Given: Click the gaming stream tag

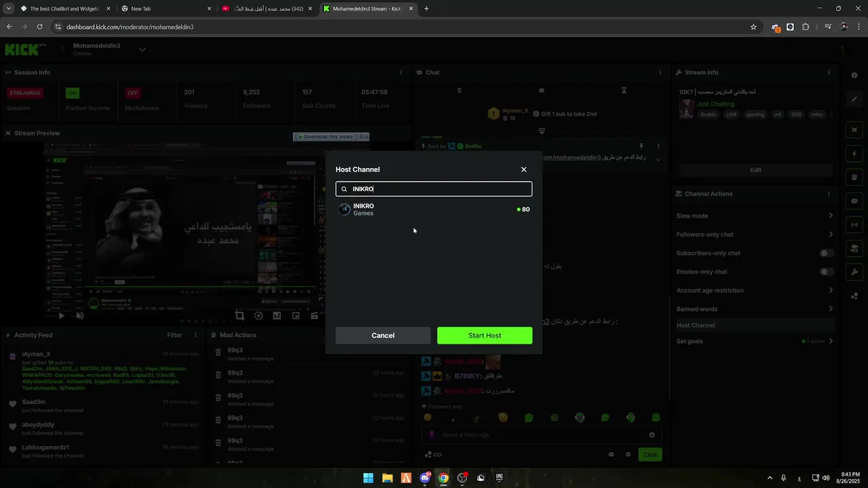Looking at the screenshot, I should coord(755,115).
